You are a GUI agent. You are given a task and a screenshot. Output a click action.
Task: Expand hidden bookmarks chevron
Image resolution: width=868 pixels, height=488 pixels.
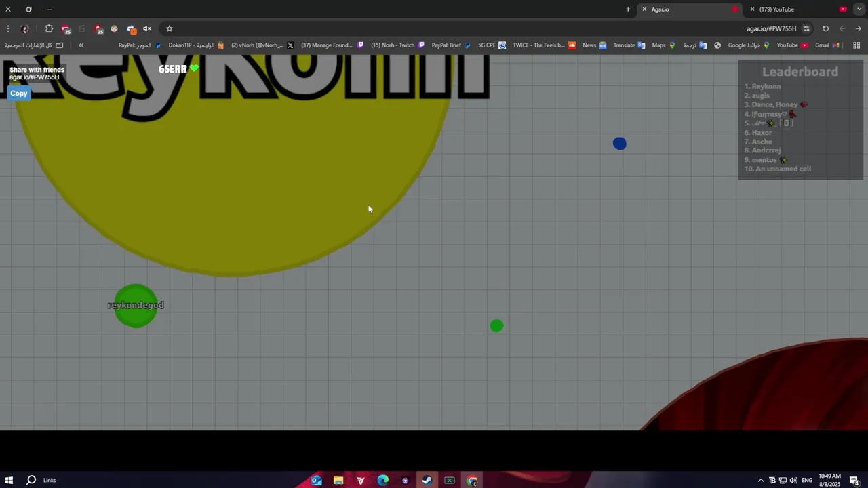pos(81,45)
